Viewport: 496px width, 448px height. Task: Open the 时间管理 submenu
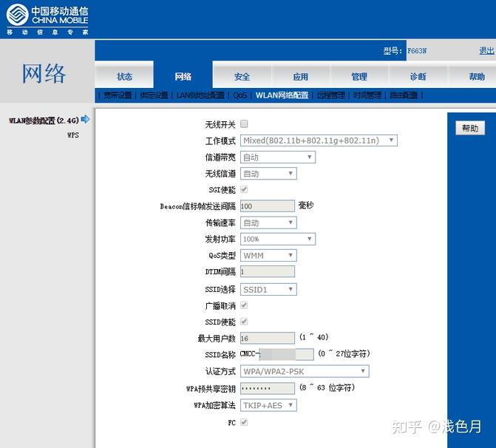[x=367, y=95]
